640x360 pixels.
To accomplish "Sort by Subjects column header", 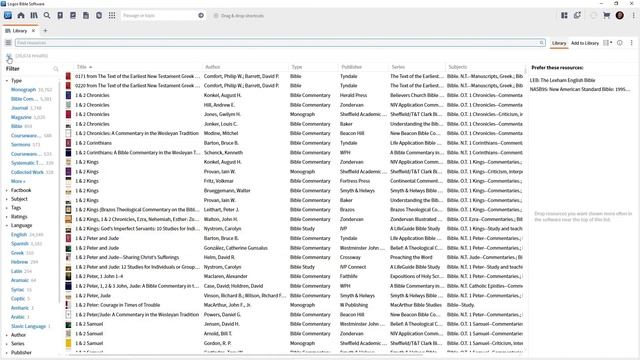I will [x=458, y=67].
